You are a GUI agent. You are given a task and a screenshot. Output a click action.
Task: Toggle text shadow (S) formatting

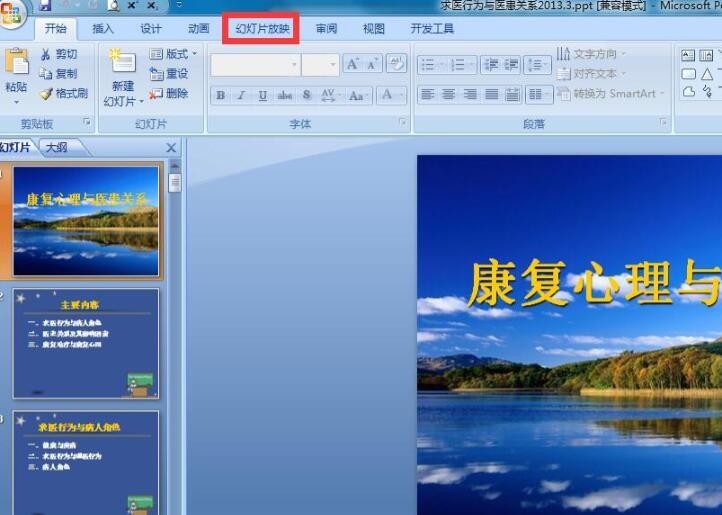pyautogui.click(x=306, y=95)
